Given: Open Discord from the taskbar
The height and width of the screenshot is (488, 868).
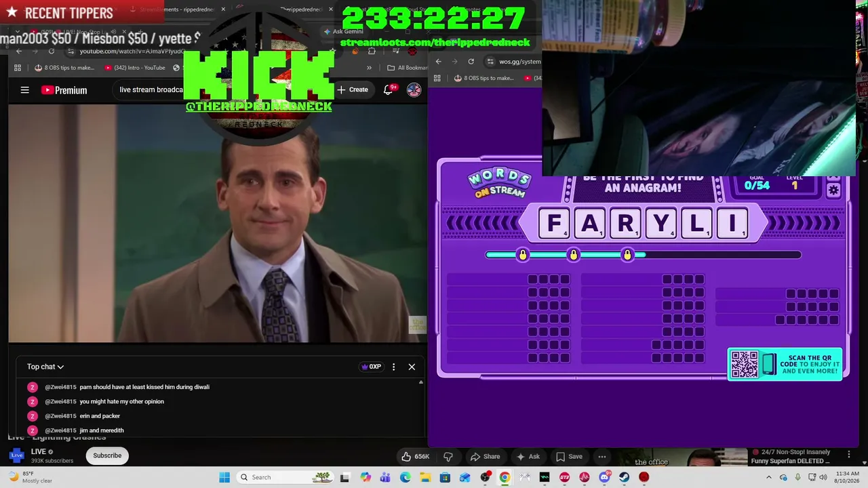Looking at the screenshot, I should click(x=604, y=477).
